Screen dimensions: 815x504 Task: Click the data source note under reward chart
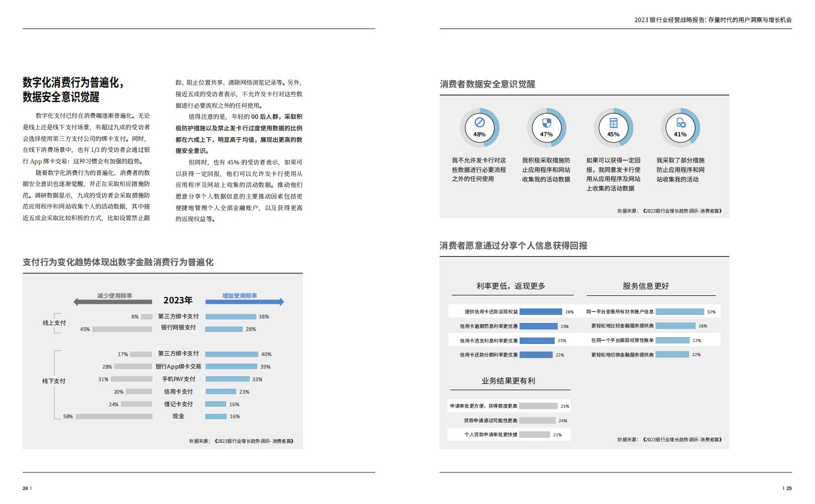point(670,439)
